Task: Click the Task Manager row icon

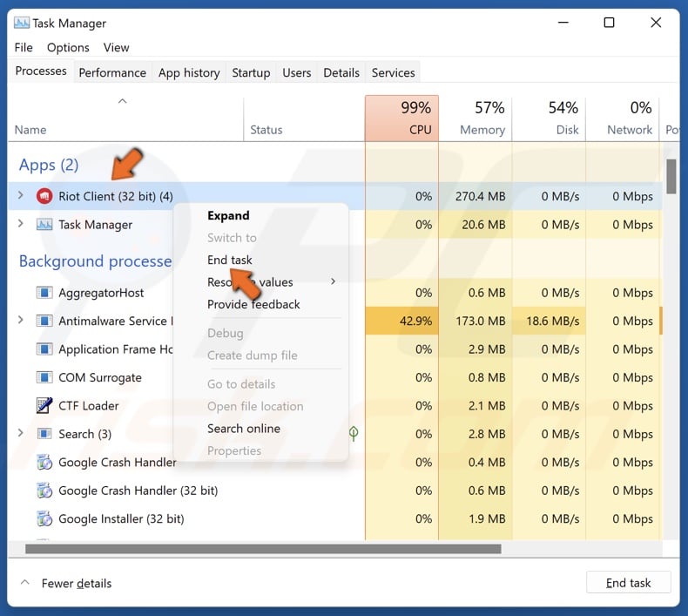Action: coord(44,225)
